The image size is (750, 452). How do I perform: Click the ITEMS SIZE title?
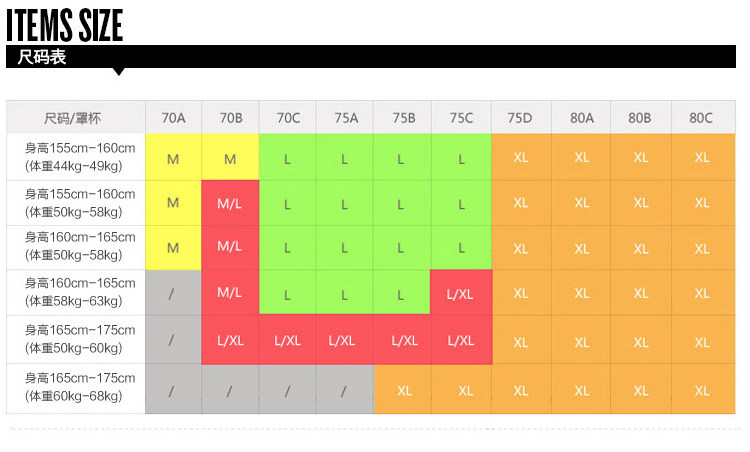point(65,25)
